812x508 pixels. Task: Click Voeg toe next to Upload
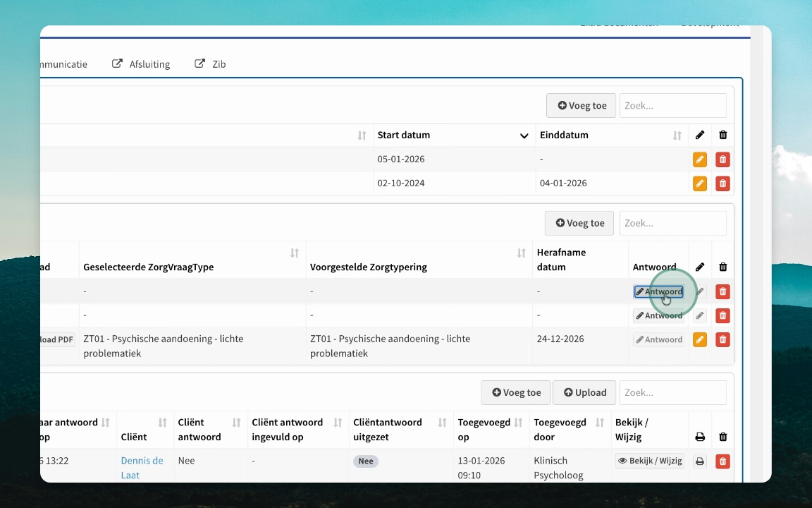(516, 392)
